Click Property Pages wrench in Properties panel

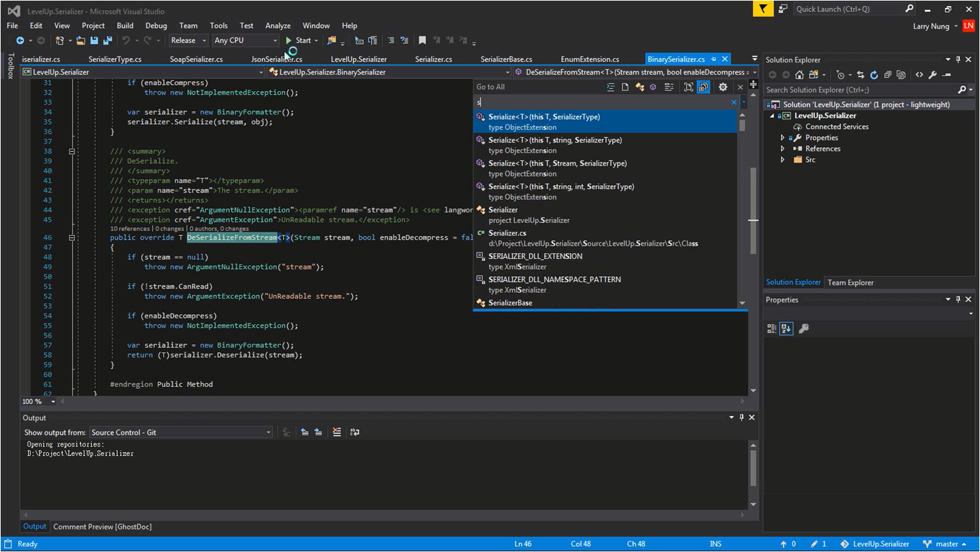tap(804, 329)
